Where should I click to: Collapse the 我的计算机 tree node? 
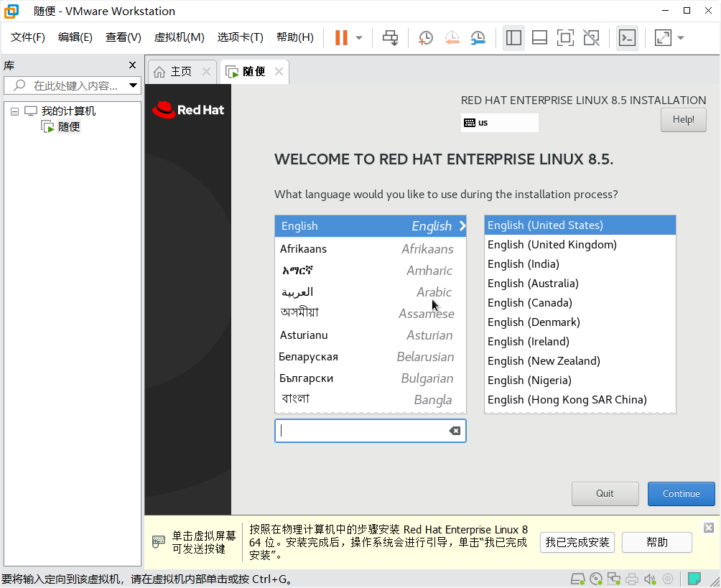pos(14,111)
